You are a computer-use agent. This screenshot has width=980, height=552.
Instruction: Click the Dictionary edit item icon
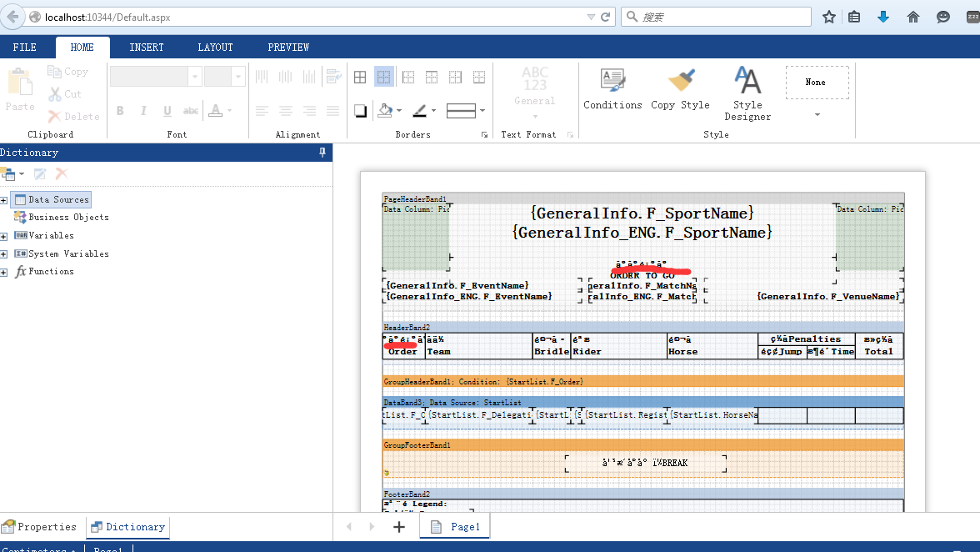click(40, 173)
